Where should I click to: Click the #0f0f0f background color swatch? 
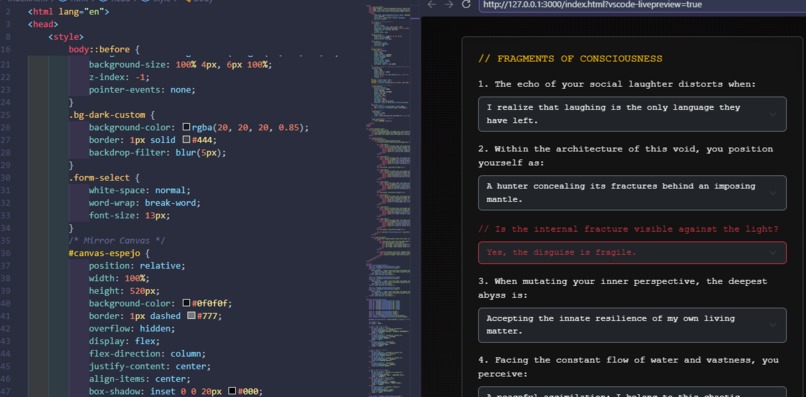[x=187, y=303]
